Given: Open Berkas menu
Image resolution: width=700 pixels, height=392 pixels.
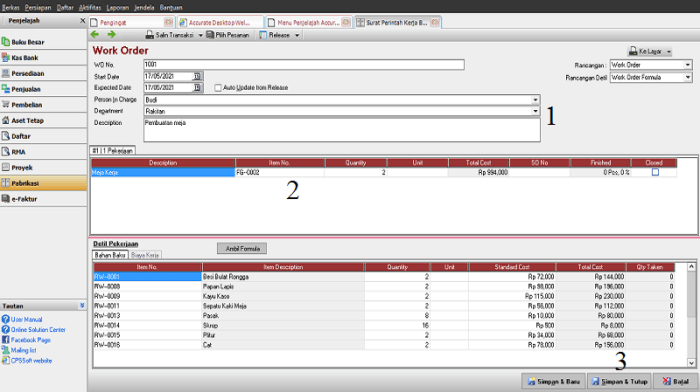Looking at the screenshot, I should point(11,7).
